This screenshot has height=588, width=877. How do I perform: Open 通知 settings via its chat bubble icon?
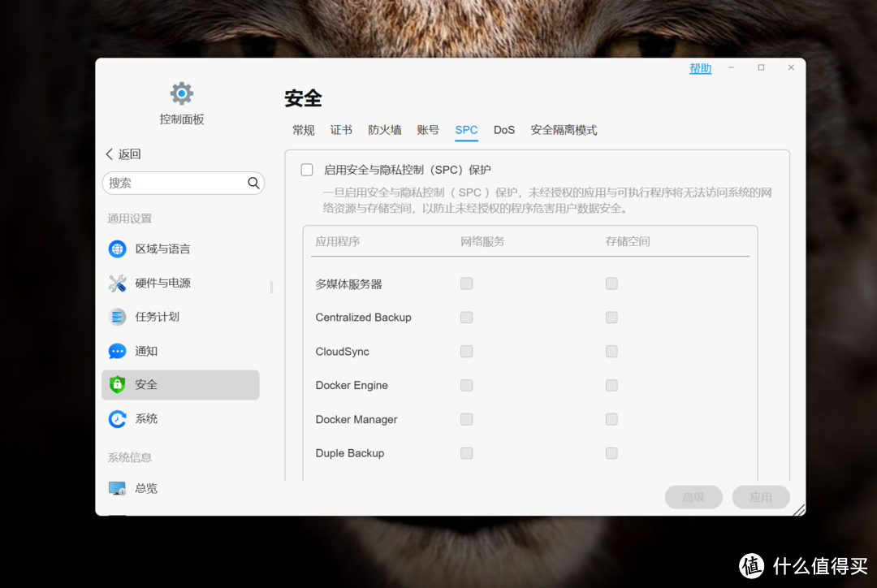click(117, 351)
